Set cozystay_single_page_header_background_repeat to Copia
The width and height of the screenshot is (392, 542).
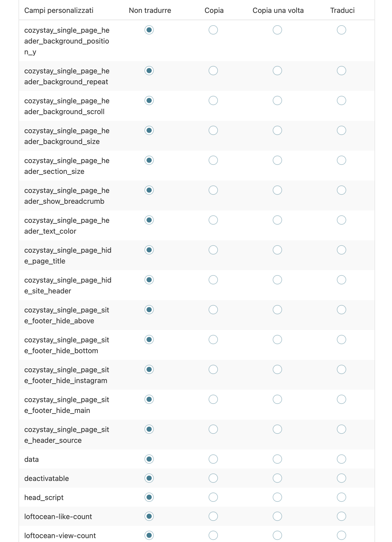click(x=213, y=71)
